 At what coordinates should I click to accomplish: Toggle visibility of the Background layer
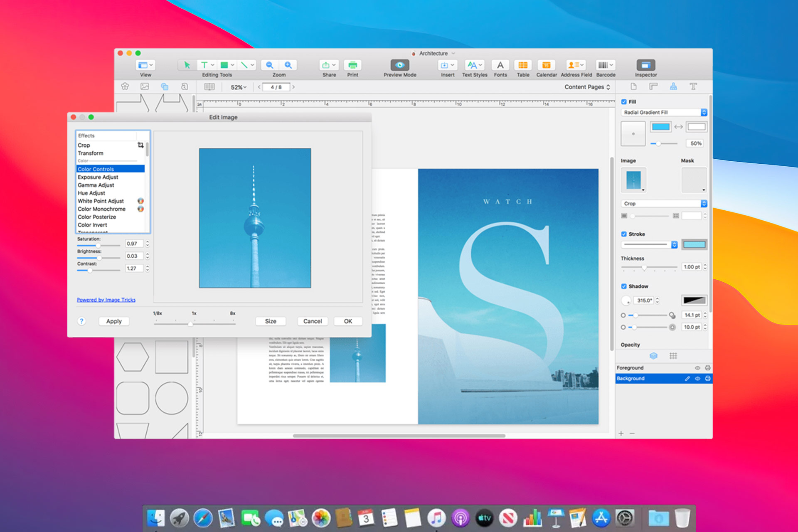point(697,379)
